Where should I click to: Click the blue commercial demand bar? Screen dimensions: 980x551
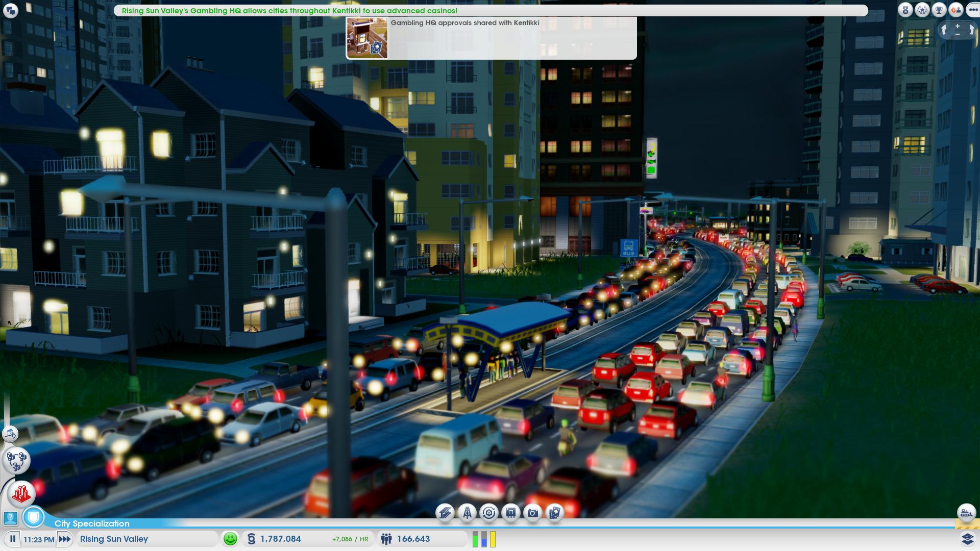484,539
